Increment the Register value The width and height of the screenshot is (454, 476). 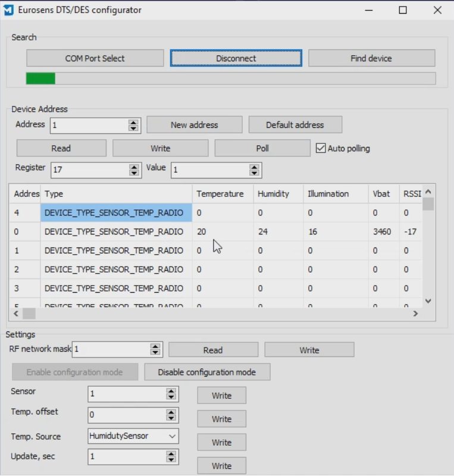coord(134,167)
